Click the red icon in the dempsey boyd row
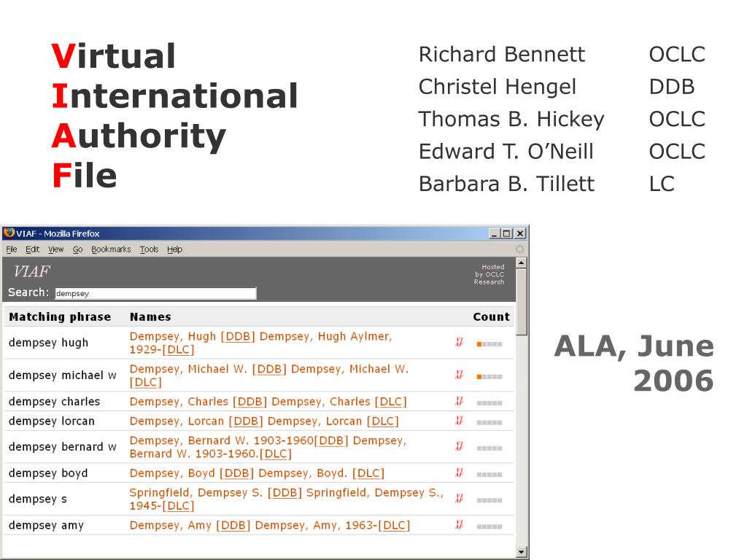The width and height of the screenshot is (747, 560). (460, 472)
